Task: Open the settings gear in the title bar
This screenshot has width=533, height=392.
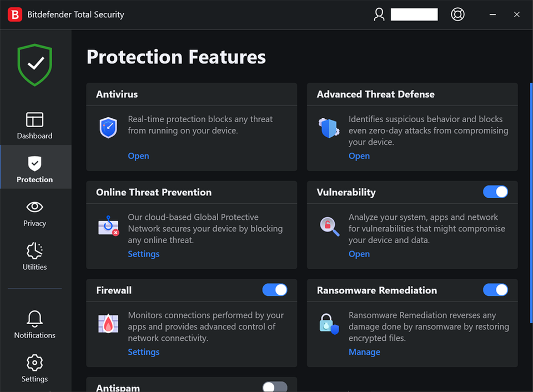Action: [x=457, y=14]
